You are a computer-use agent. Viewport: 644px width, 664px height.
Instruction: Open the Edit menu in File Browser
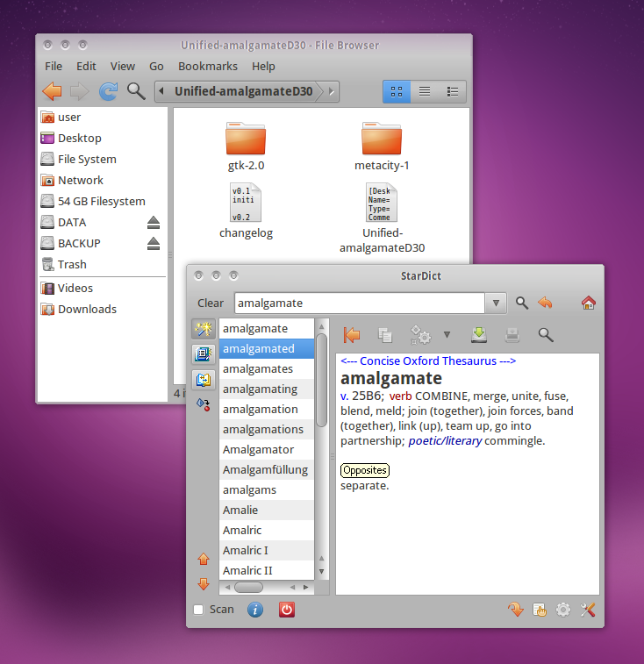(x=86, y=67)
